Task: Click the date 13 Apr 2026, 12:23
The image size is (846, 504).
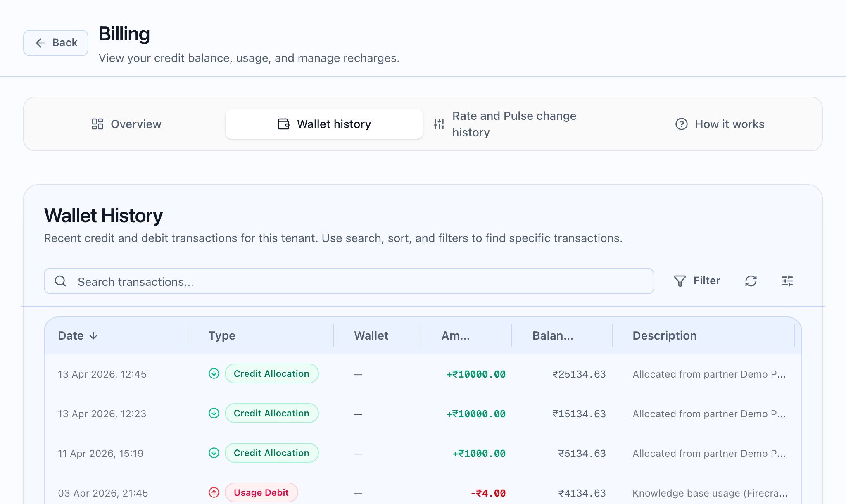Action: coord(102,414)
